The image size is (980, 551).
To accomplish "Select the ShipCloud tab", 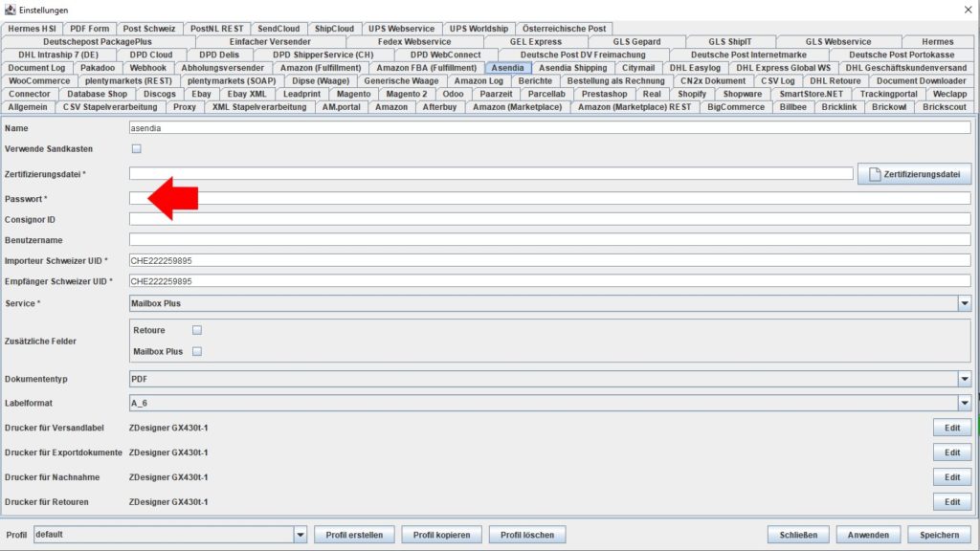I will point(334,28).
